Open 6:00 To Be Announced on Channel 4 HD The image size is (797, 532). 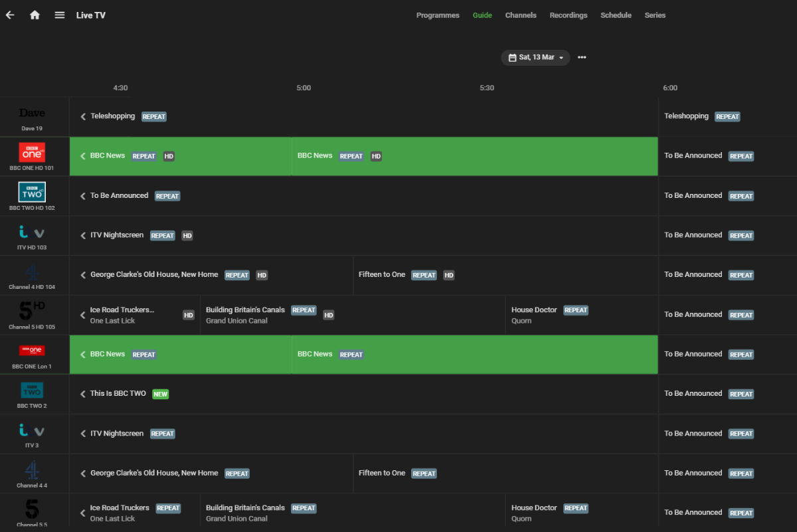(728, 276)
